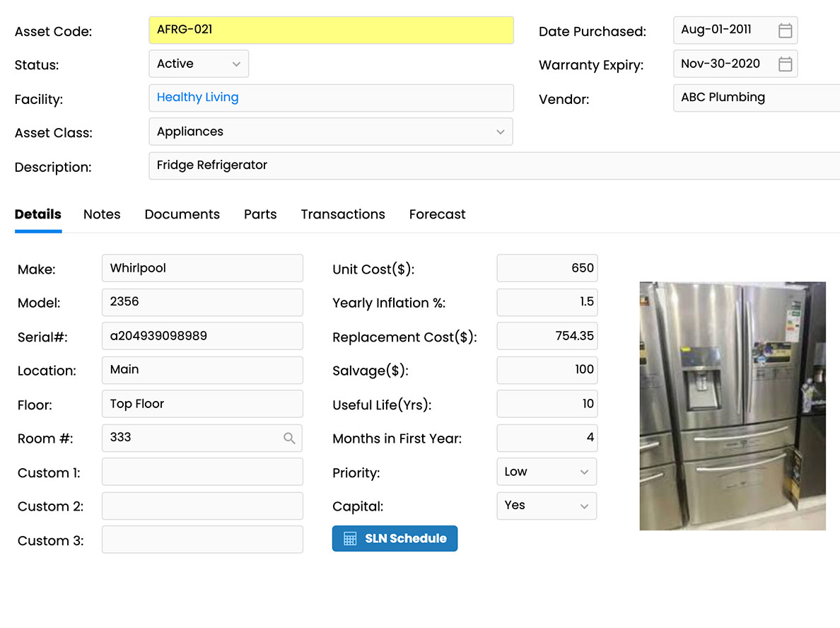Click the SLN Schedule button
Image resolution: width=840 pixels, height=628 pixels.
click(x=395, y=538)
